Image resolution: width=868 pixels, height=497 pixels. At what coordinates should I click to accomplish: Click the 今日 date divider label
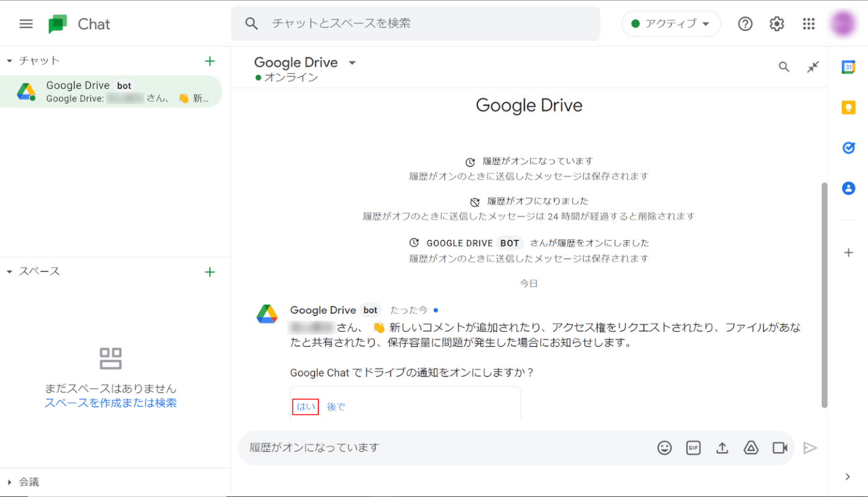click(x=529, y=283)
